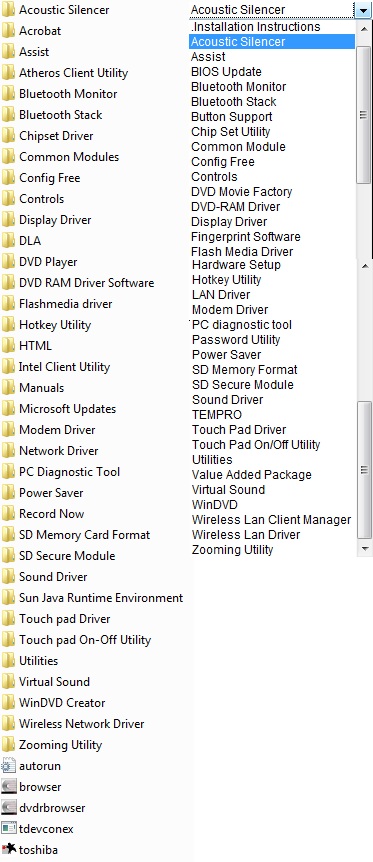Choose WinDVD in the dropdown list
The image size is (373, 862).
point(215,505)
